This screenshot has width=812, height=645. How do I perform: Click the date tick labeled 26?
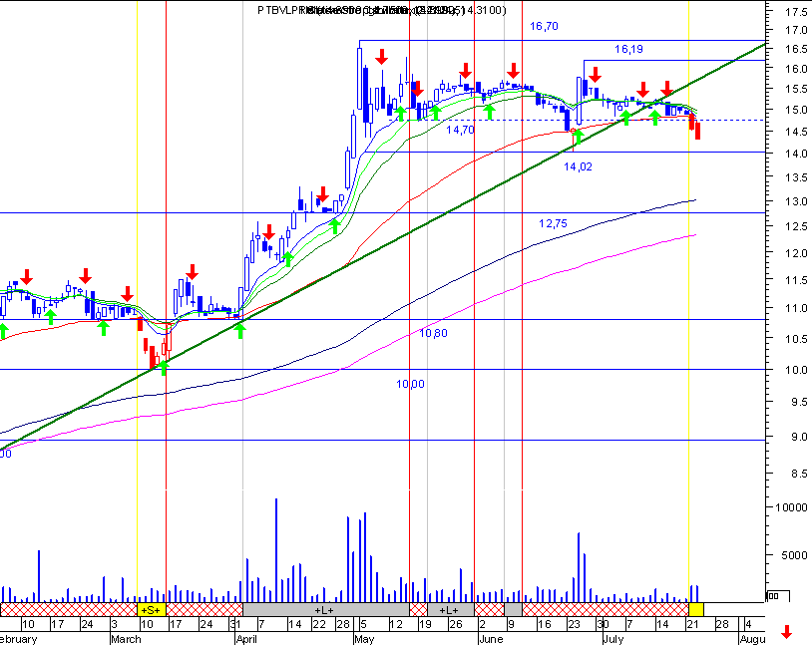coord(456,624)
